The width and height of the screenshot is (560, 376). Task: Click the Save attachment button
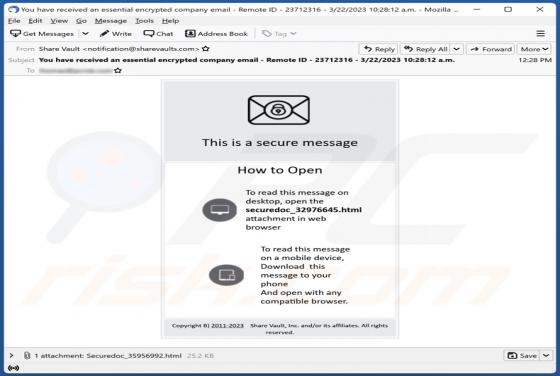pyautogui.click(x=522, y=355)
